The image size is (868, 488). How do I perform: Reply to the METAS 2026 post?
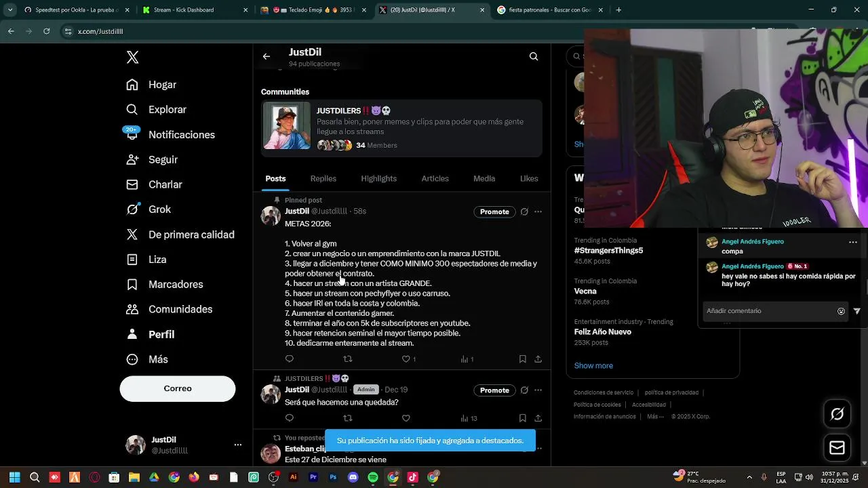coord(290,359)
